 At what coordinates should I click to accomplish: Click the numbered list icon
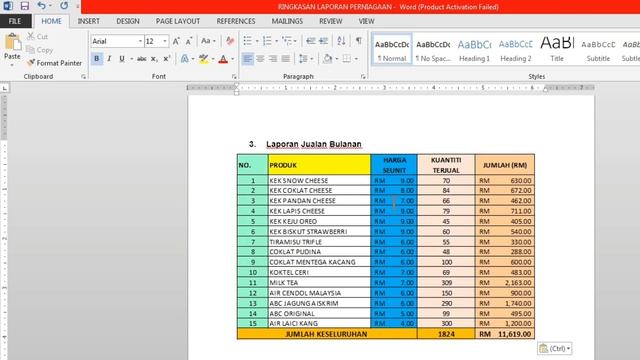[267, 41]
